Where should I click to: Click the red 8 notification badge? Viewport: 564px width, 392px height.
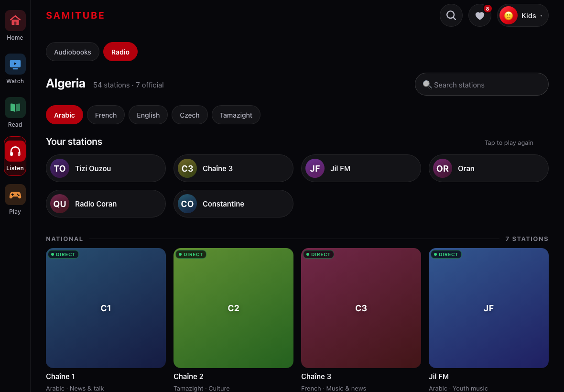click(488, 9)
